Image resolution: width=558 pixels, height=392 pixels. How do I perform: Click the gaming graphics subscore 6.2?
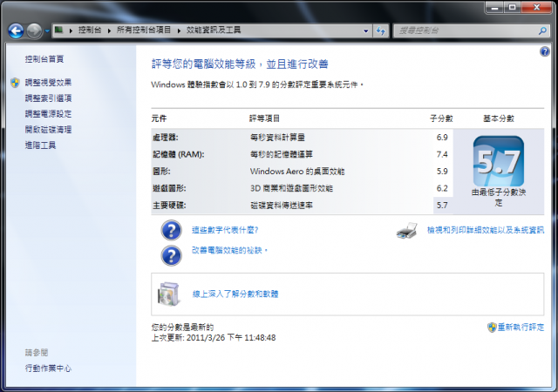(x=442, y=188)
